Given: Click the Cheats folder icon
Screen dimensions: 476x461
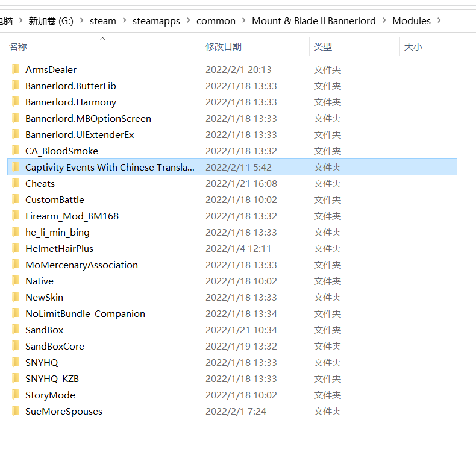Looking at the screenshot, I should (x=16, y=183).
